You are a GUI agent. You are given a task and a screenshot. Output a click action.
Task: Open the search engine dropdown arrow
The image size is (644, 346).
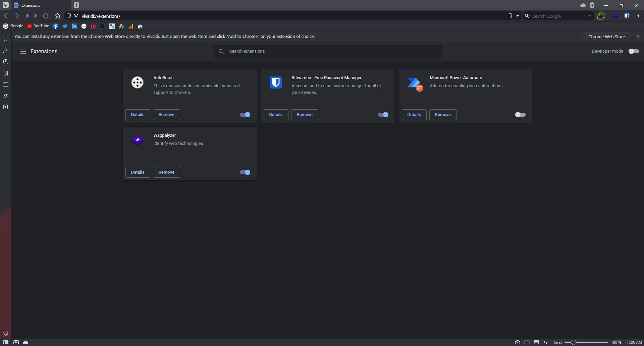click(x=589, y=16)
